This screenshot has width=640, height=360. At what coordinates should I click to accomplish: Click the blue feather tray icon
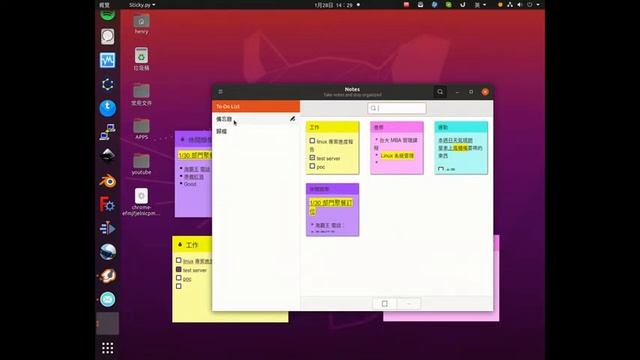[434, 5]
